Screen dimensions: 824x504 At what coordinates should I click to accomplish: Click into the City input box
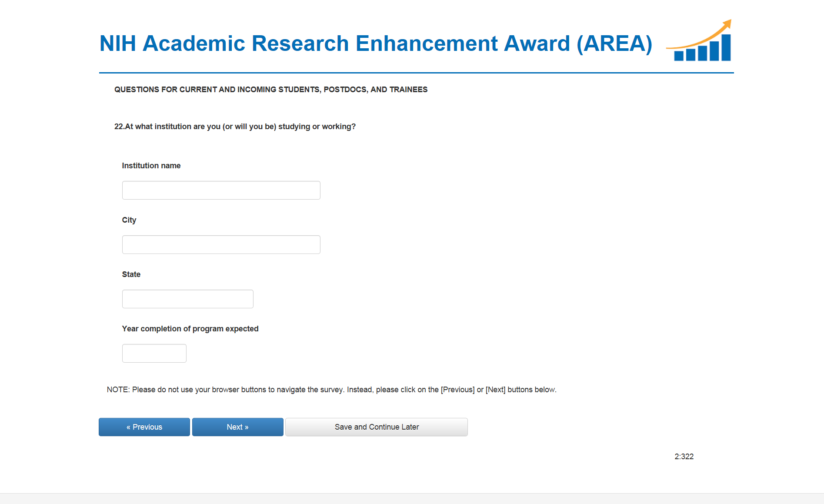(221, 245)
